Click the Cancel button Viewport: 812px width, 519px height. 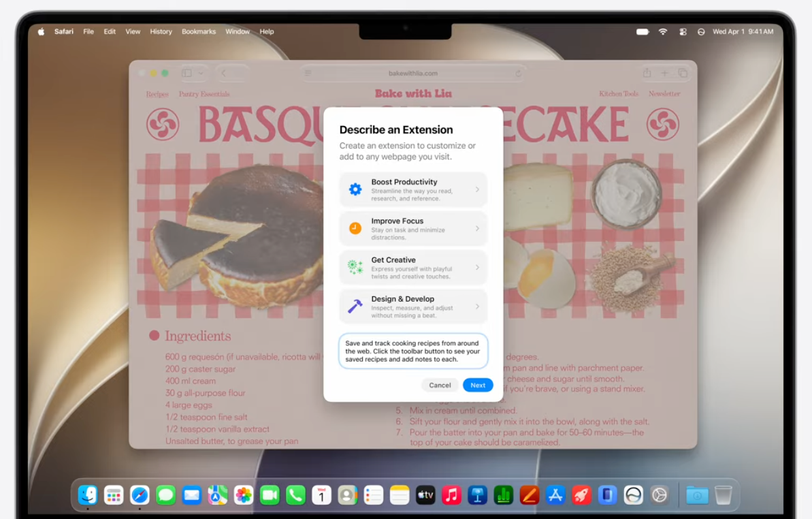(x=440, y=385)
